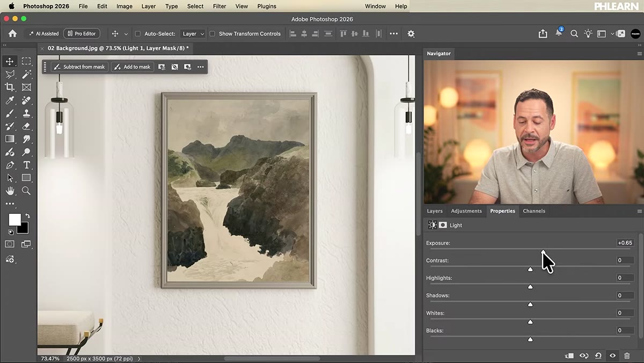The image size is (644, 363).
Task: Select the Move tool in the toolbox
Action: tap(10, 61)
